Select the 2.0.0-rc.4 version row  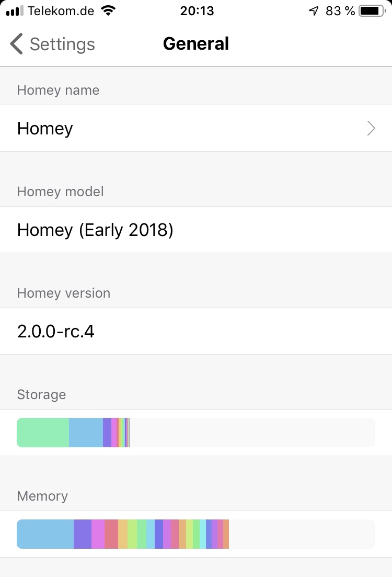tap(196, 331)
